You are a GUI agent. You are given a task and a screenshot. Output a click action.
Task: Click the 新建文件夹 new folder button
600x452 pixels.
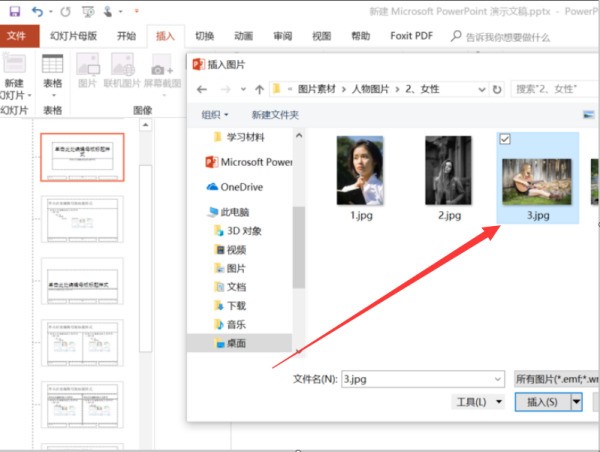[x=275, y=115]
